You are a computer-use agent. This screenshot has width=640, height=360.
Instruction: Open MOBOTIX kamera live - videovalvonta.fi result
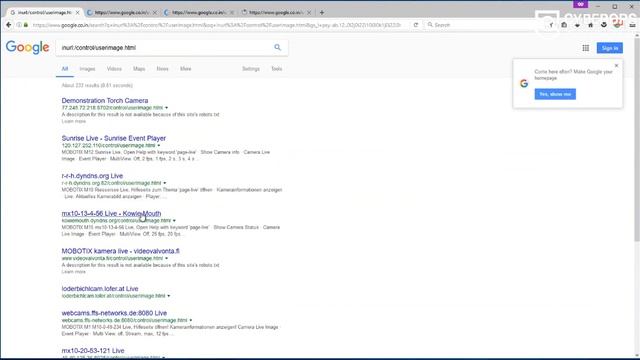click(x=120, y=251)
